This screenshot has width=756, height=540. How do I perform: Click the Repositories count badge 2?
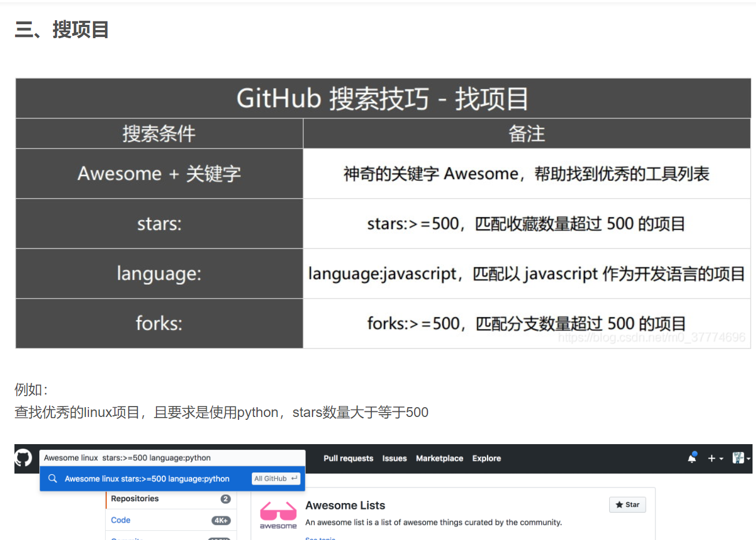225,499
